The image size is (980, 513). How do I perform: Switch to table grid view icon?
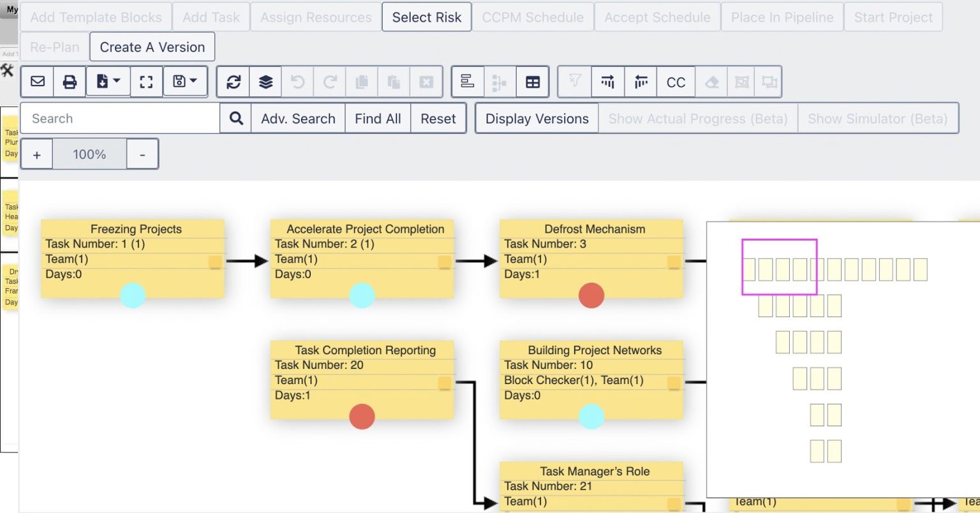click(532, 82)
